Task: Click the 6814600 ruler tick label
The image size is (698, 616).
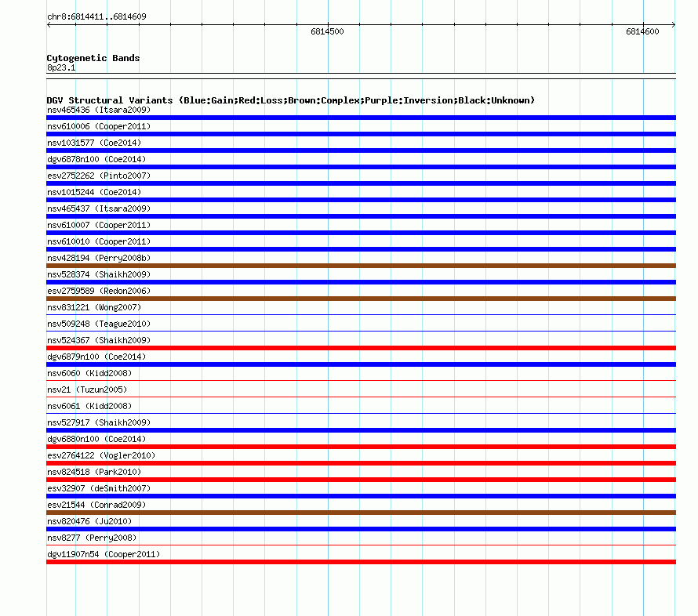Action: [x=642, y=31]
